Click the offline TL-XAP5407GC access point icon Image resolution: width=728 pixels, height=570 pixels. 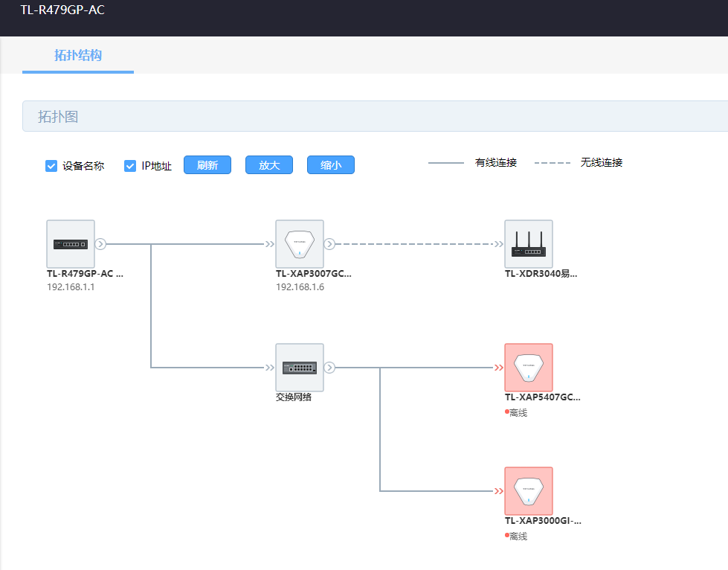tap(529, 368)
